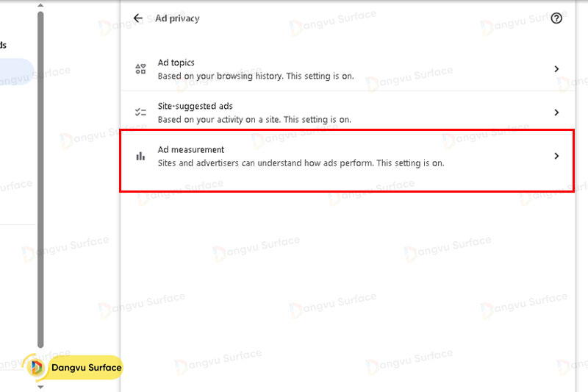Click the scrollbar up arrow in sidebar
The width and height of the screenshot is (588, 392).
click(x=40, y=4)
